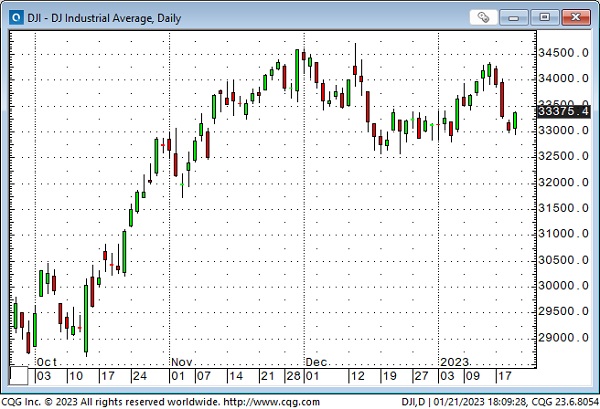Click the 34500.0 price axis label
Image resolution: width=600 pixels, height=409 pixels.
point(563,53)
